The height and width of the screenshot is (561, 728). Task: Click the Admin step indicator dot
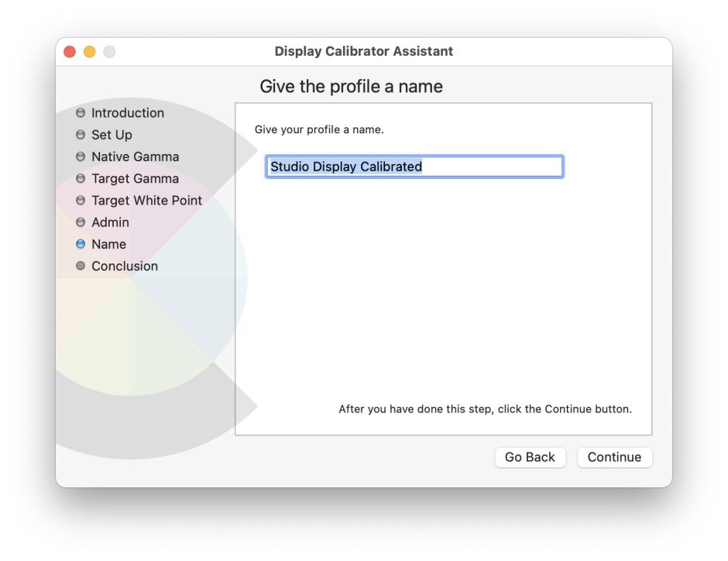pyautogui.click(x=81, y=222)
